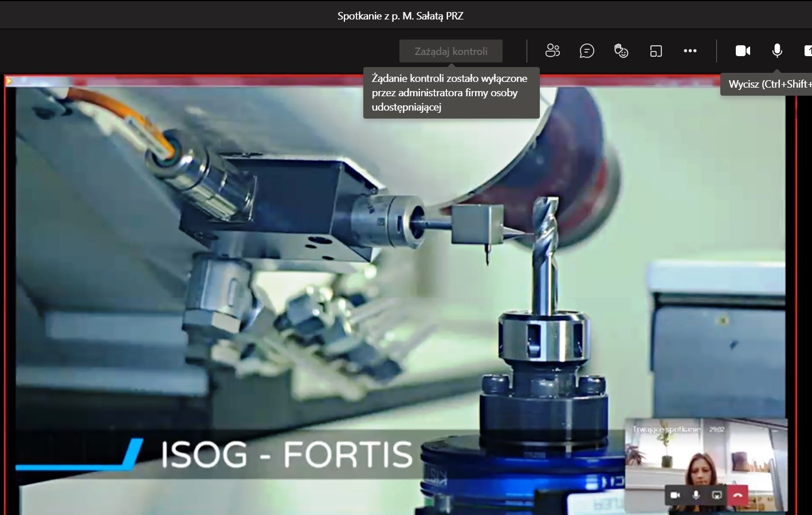
Task: Click the orange VLC icon in shared window
Action: [9, 81]
